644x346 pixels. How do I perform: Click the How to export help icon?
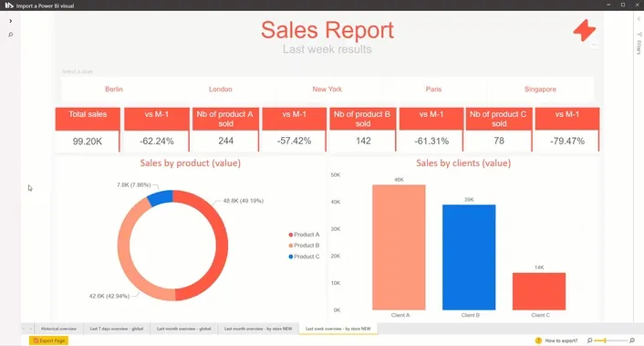coord(538,341)
